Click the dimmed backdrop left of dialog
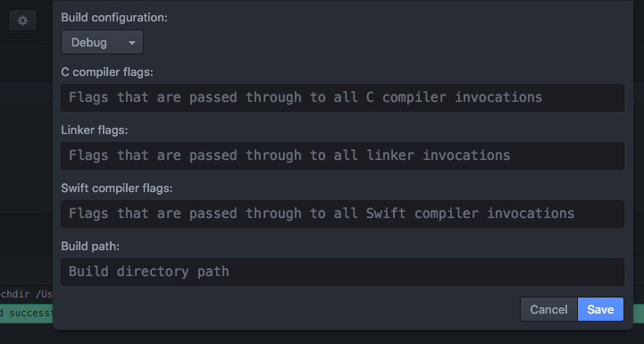Image resolution: width=644 pixels, height=344 pixels. pyautogui.click(x=26, y=148)
